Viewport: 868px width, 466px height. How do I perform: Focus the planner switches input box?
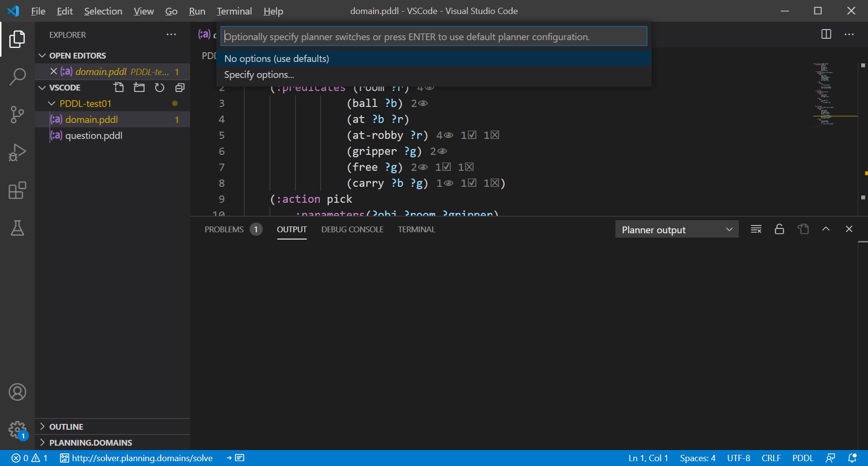coord(434,37)
